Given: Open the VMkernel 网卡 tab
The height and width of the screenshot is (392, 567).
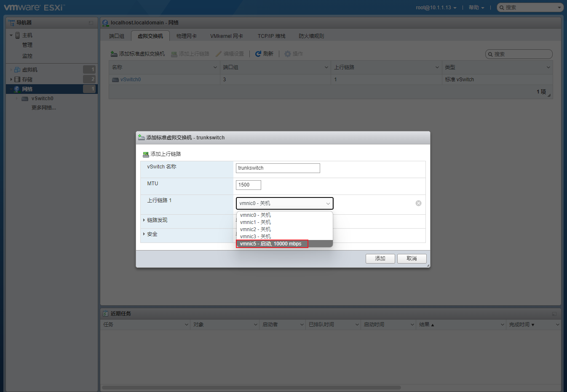Looking at the screenshot, I should click(227, 36).
